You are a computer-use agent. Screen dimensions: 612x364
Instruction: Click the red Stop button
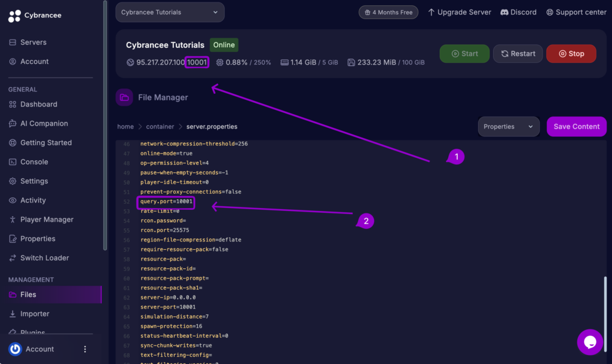[571, 54]
